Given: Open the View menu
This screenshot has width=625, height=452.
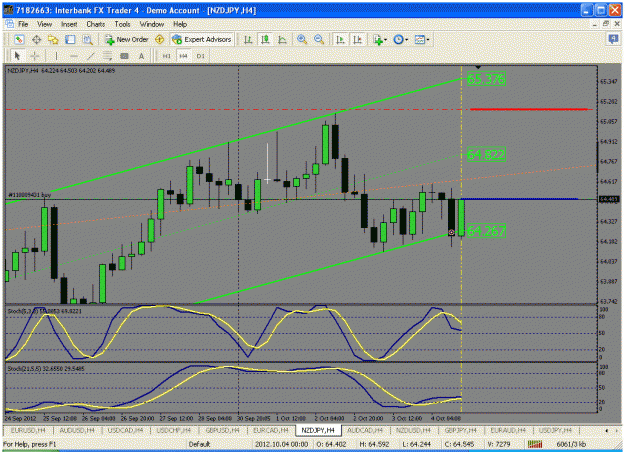Looking at the screenshot, I should [x=45, y=24].
